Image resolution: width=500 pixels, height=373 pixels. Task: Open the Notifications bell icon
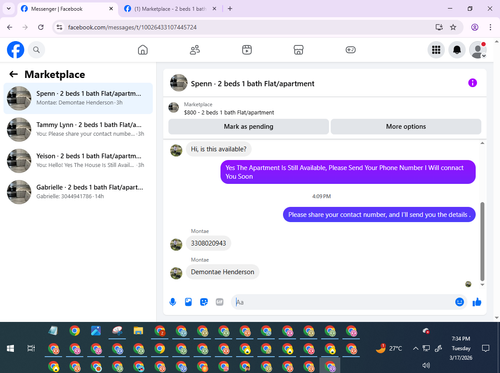[x=457, y=50]
